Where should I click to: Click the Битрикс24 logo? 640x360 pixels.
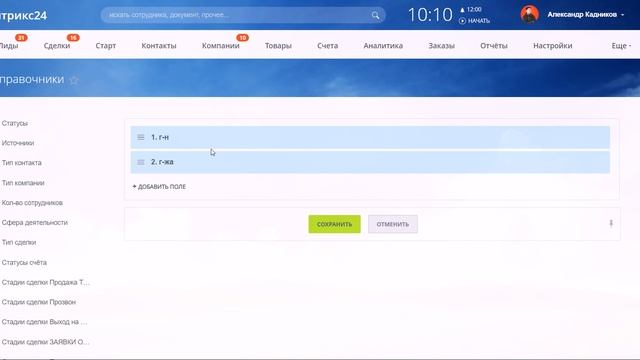pyautogui.click(x=23, y=16)
